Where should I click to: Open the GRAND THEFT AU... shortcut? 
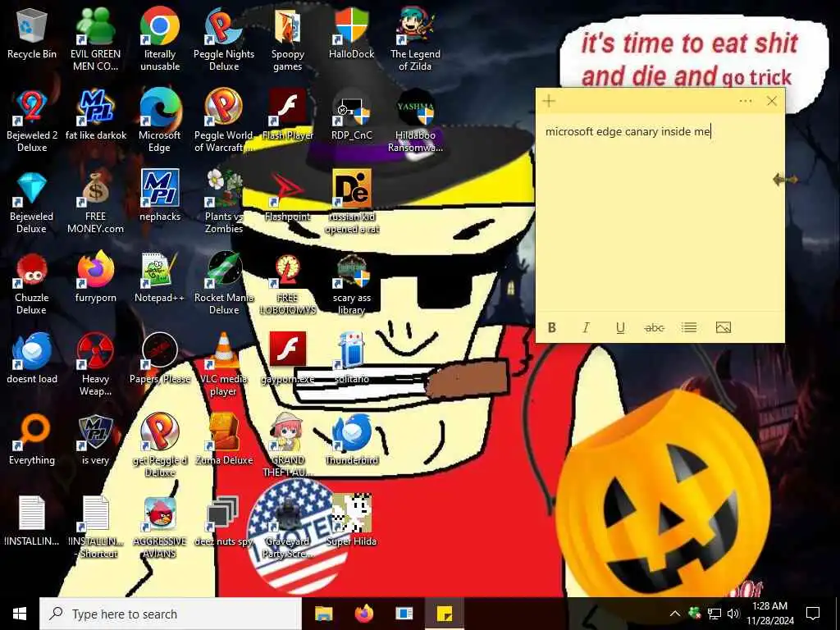click(x=288, y=445)
